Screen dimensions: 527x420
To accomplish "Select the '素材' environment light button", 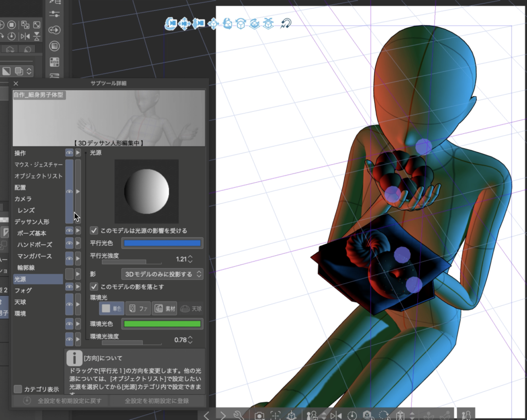I will point(165,308).
